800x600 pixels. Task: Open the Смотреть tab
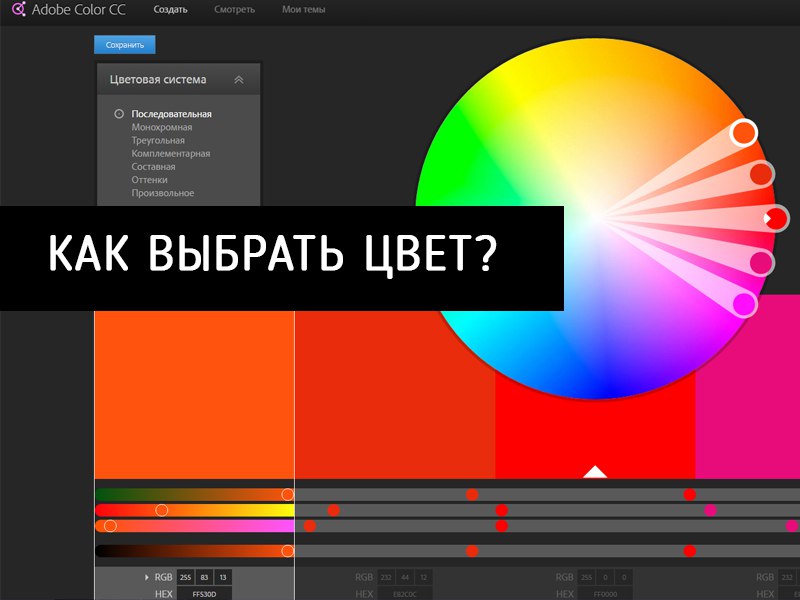tap(234, 10)
